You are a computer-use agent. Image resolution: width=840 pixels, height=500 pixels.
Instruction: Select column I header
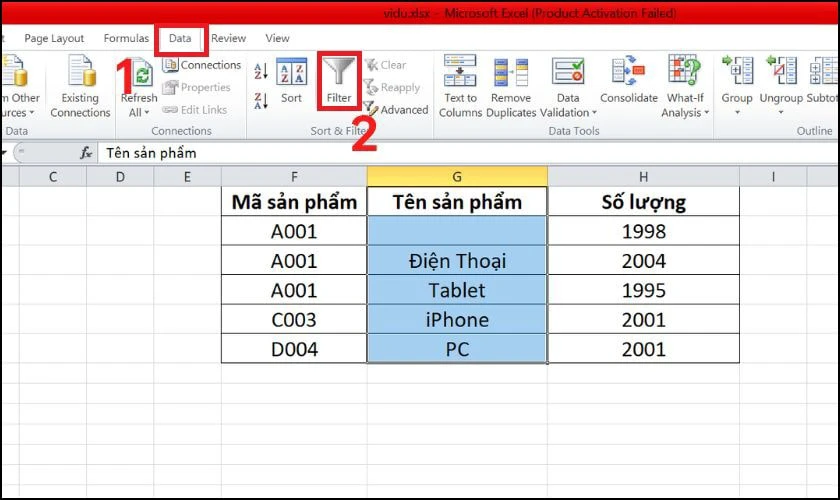point(773,177)
